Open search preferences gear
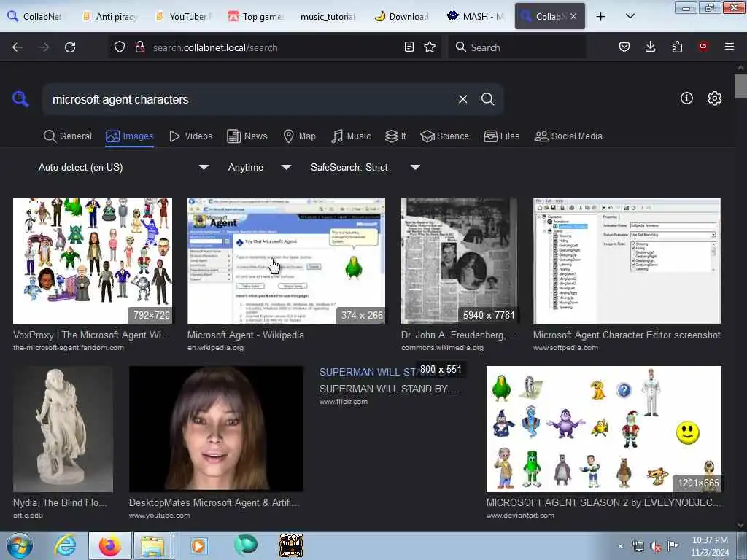 [x=714, y=98]
